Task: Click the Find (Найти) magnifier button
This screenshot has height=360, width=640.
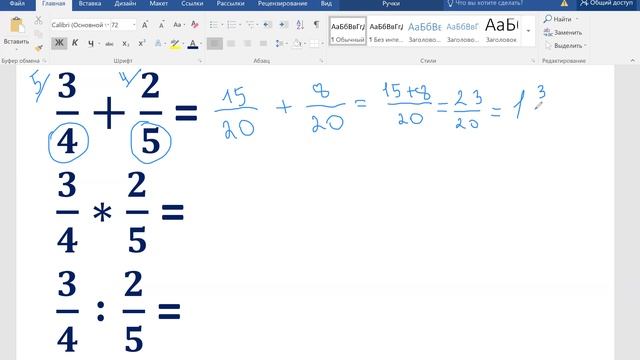Action: pyautogui.click(x=558, y=19)
